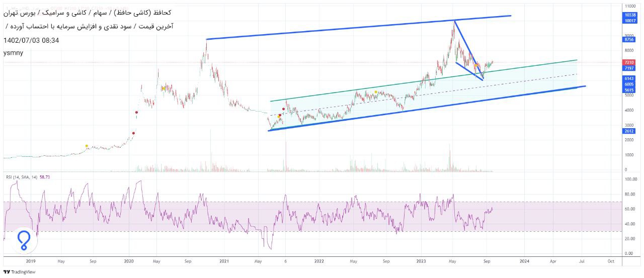Select the 6143 blue price label
644x278 pixels.
point(628,79)
